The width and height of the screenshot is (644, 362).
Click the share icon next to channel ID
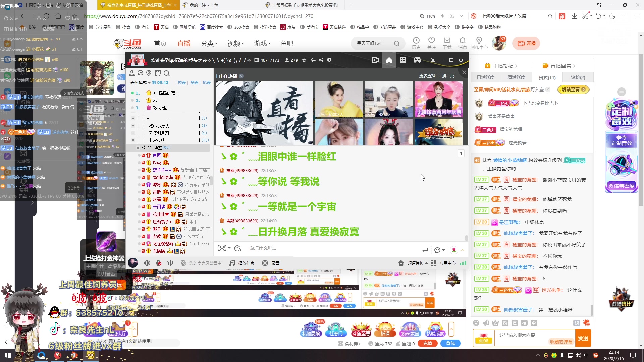tap(321, 60)
